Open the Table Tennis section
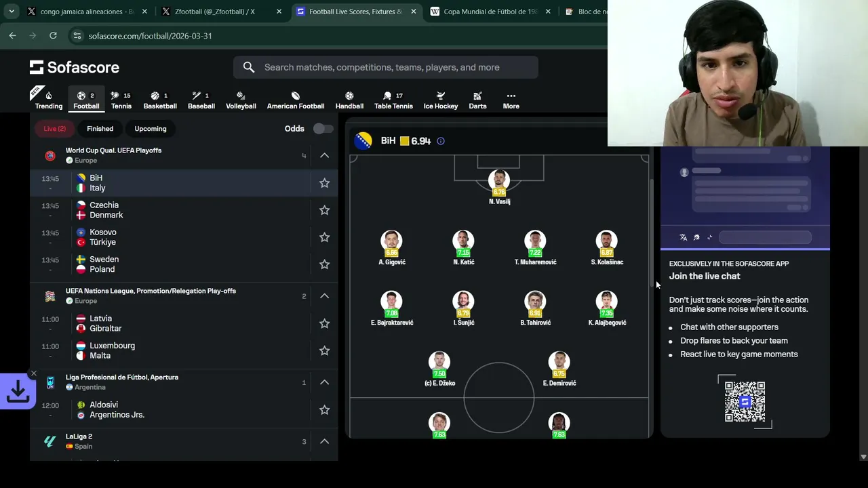This screenshot has height=488, width=868. click(x=393, y=100)
